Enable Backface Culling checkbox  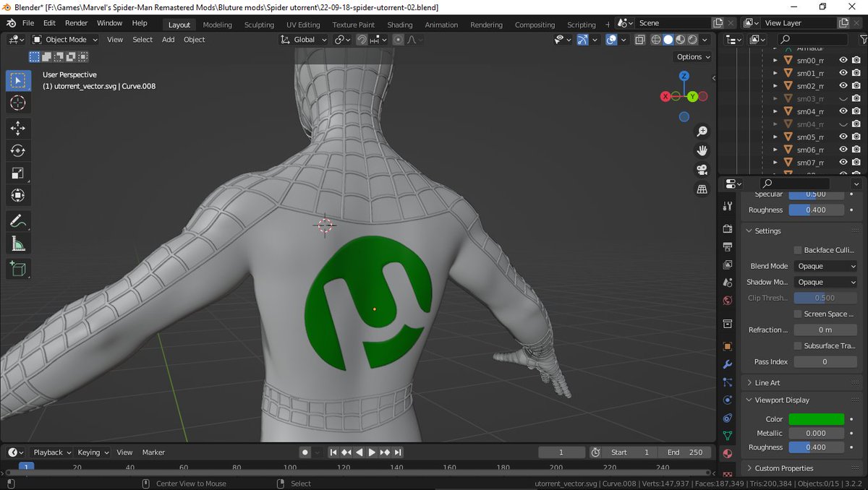798,250
